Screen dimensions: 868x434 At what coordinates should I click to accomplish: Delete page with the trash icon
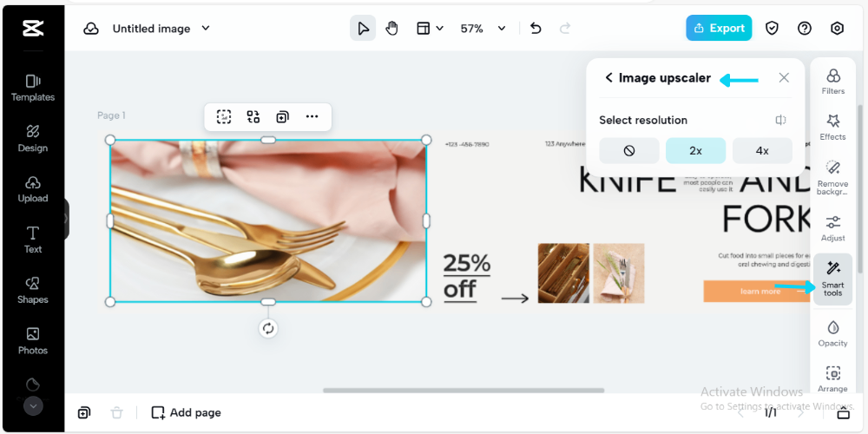pos(116,412)
